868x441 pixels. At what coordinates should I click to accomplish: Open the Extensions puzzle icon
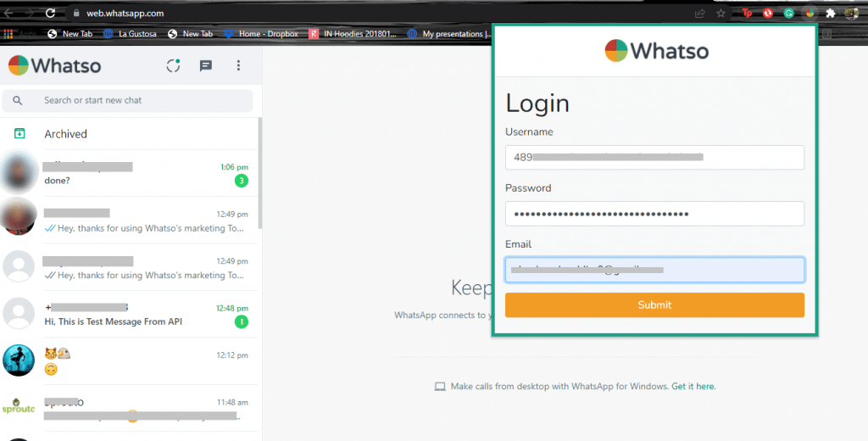(831, 14)
